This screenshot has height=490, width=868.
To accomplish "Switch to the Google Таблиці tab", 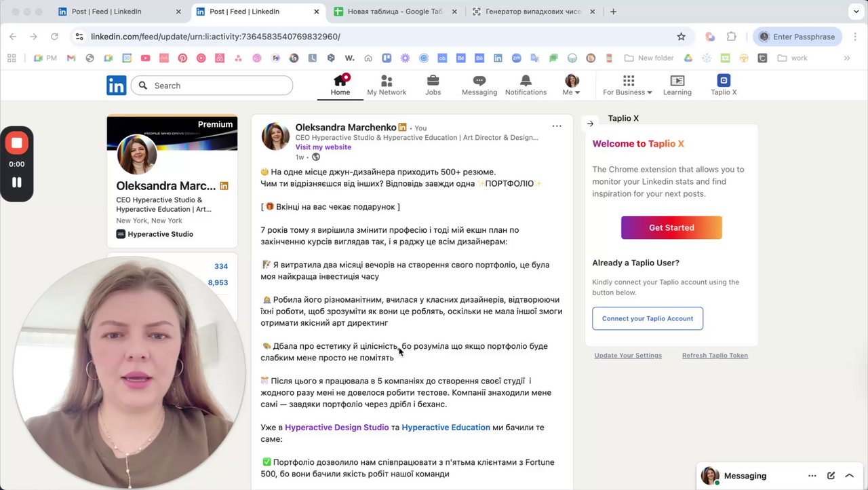I will (395, 12).
